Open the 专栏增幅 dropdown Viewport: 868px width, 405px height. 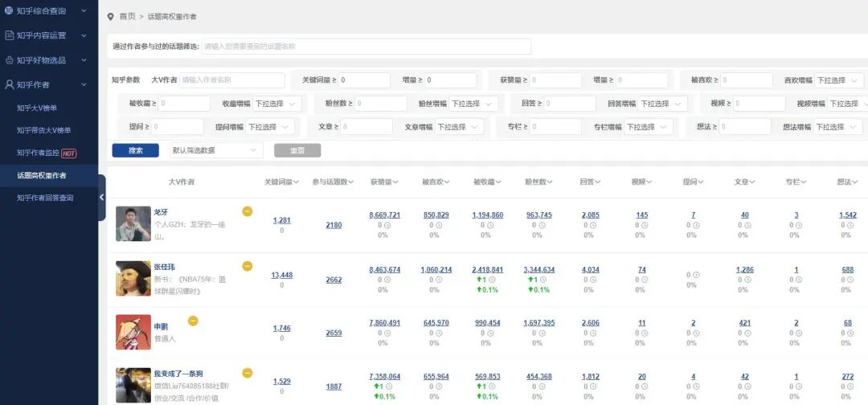(649, 127)
